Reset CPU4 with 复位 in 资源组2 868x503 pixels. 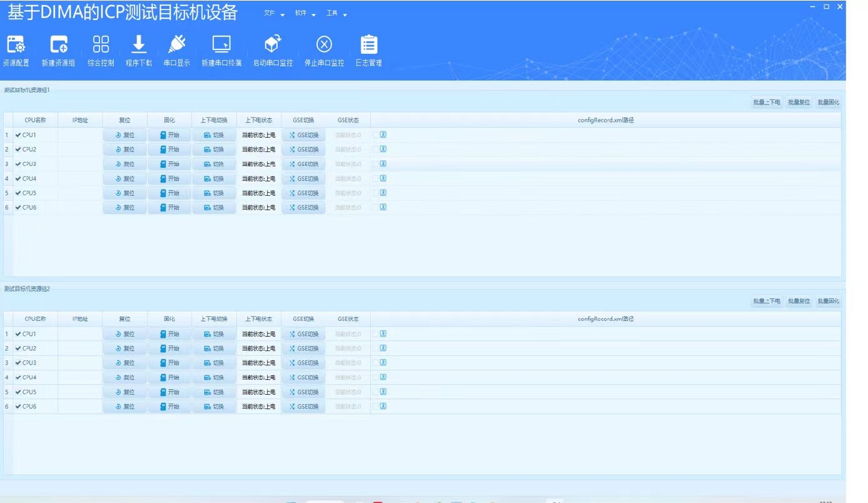tap(125, 377)
